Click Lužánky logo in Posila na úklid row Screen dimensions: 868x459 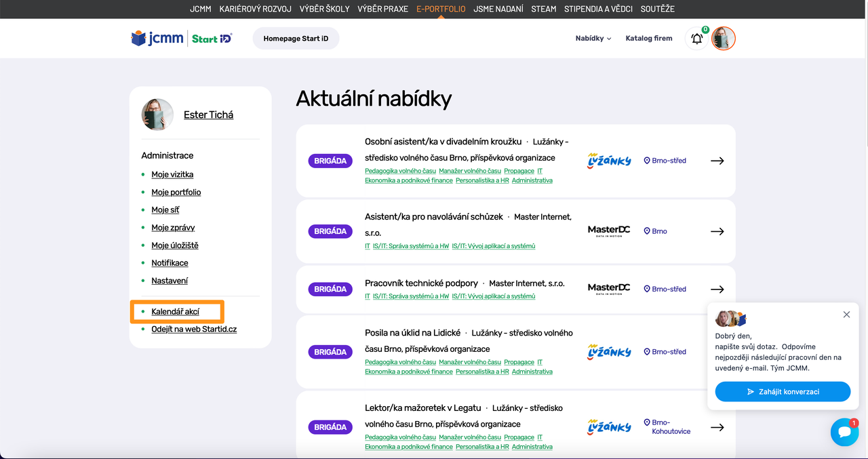(x=609, y=352)
